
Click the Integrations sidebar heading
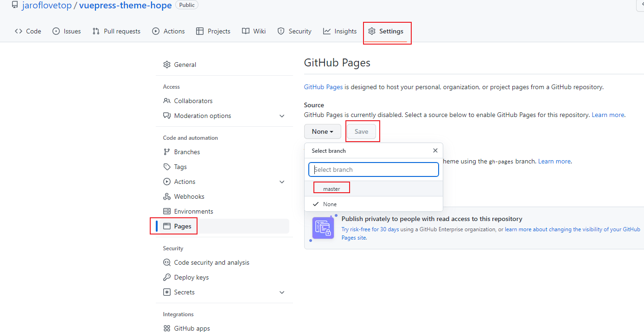179,314
